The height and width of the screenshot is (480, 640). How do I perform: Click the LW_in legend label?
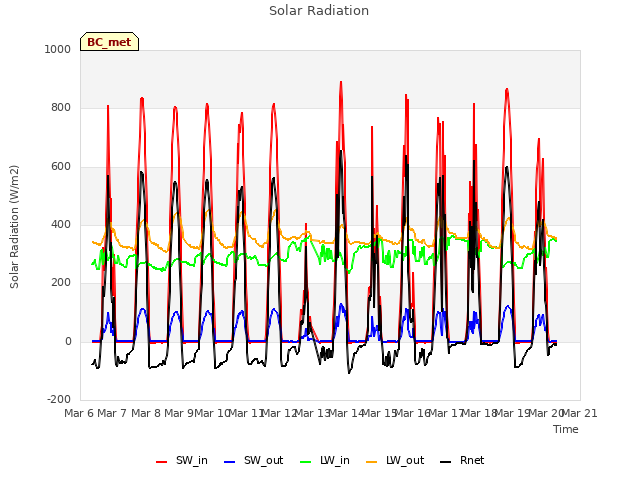335,460
